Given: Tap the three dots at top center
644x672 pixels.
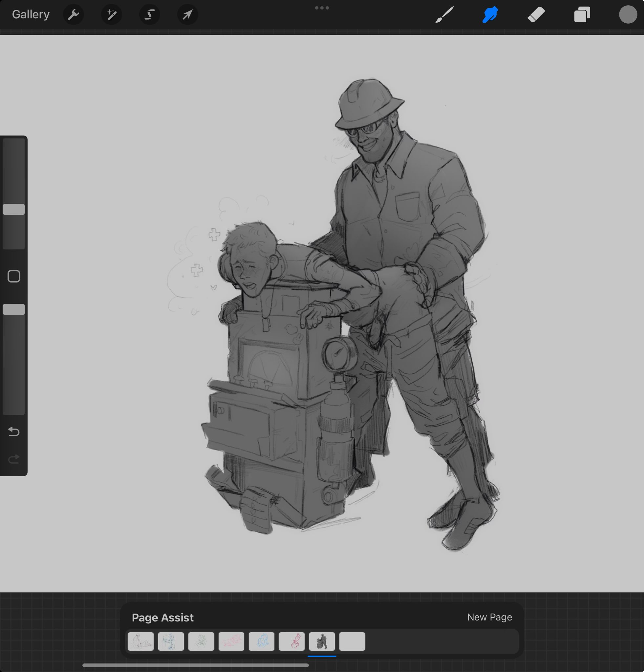Looking at the screenshot, I should [x=322, y=8].
